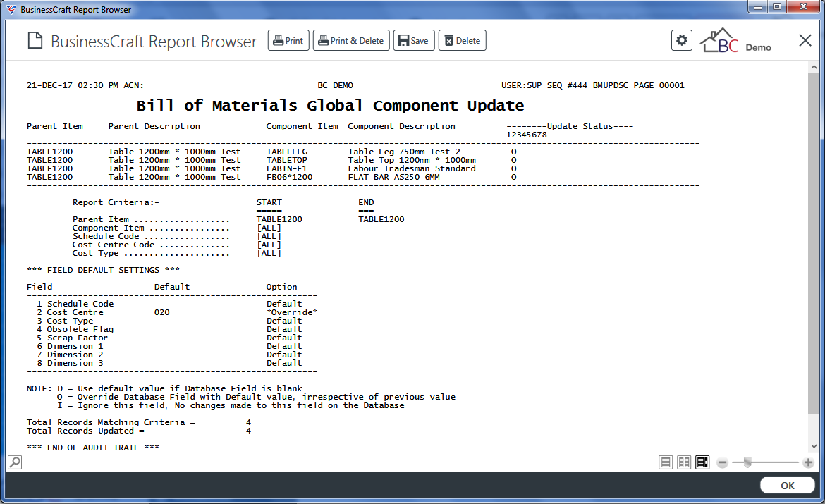Click the Print & Delete button
825x504 pixels.
[x=351, y=40]
